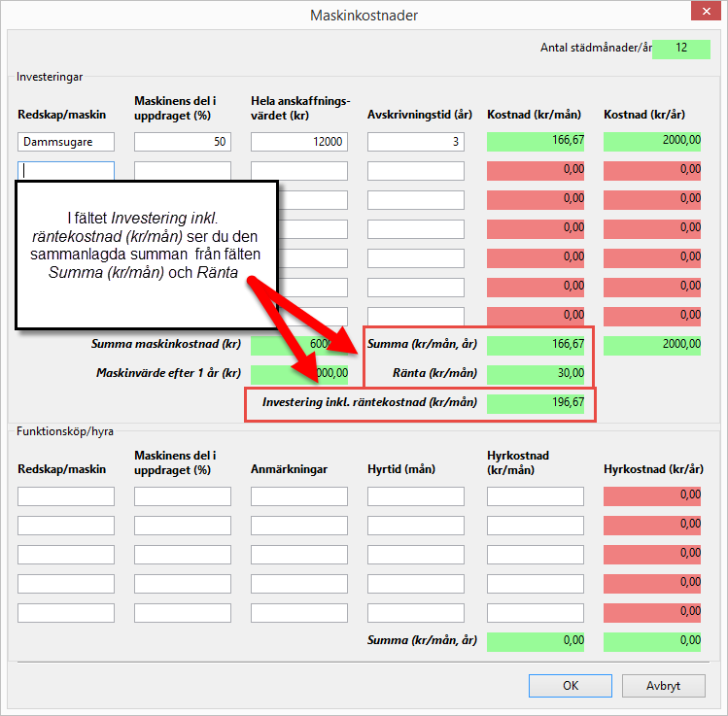Select the first Anmärkningar field
The height and width of the screenshot is (716, 728).
click(x=299, y=496)
